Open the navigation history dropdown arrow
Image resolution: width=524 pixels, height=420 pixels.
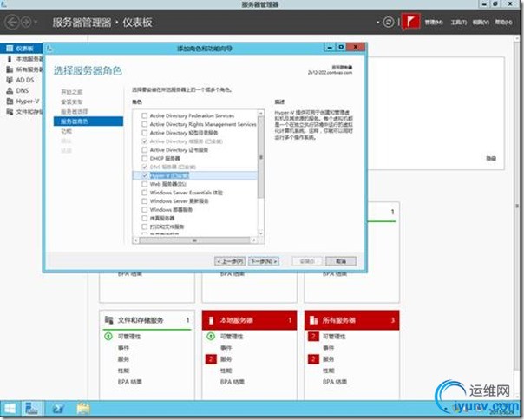tap(36, 23)
